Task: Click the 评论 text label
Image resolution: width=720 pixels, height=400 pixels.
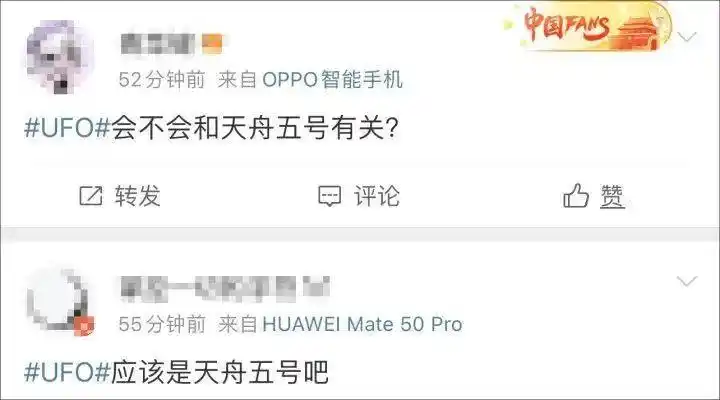Action: click(x=377, y=196)
